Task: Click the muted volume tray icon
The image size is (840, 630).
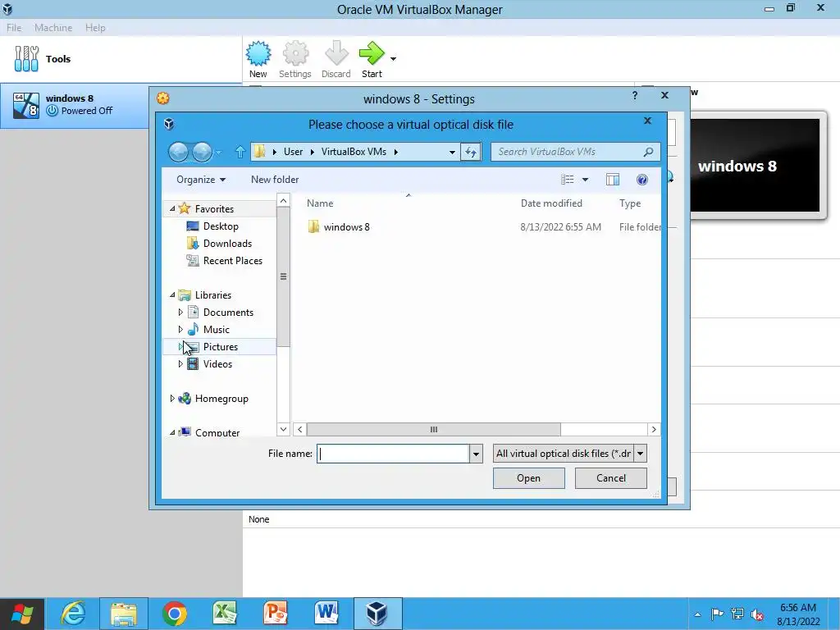Action: (757, 614)
